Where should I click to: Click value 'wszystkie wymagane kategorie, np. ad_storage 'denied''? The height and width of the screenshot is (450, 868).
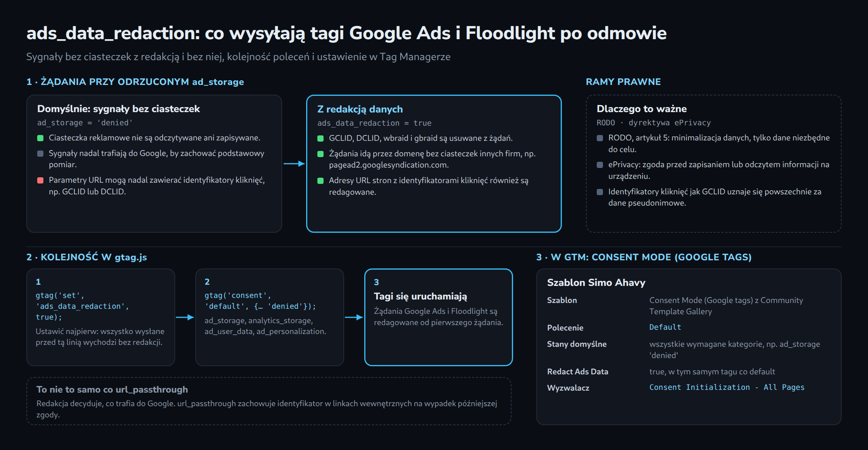(735, 350)
